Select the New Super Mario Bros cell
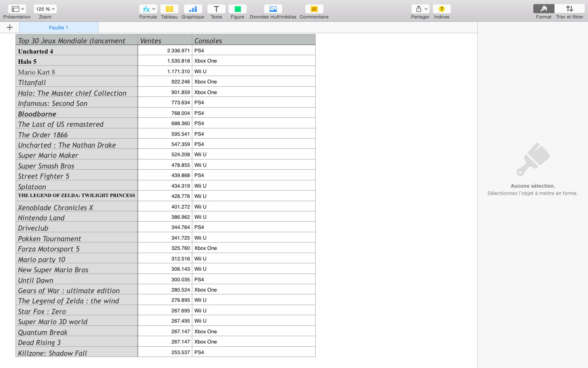Image resolution: width=588 pixels, height=368 pixels. [77, 269]
